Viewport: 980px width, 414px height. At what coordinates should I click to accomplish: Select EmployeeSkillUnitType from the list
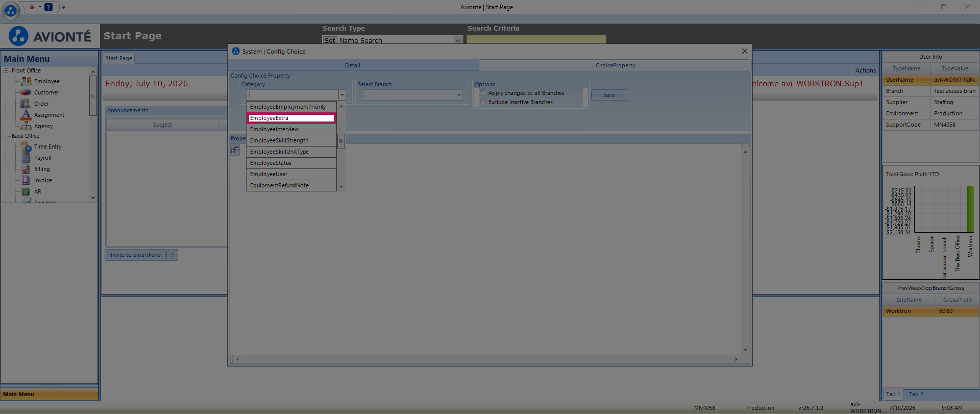(291, 152)
